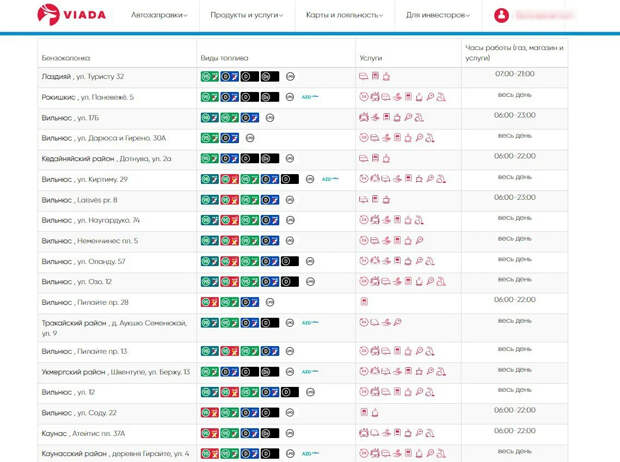Open station Вильнюс, ул. Наугардуко 74
This screenshot has height=462, width=620.
91,220
